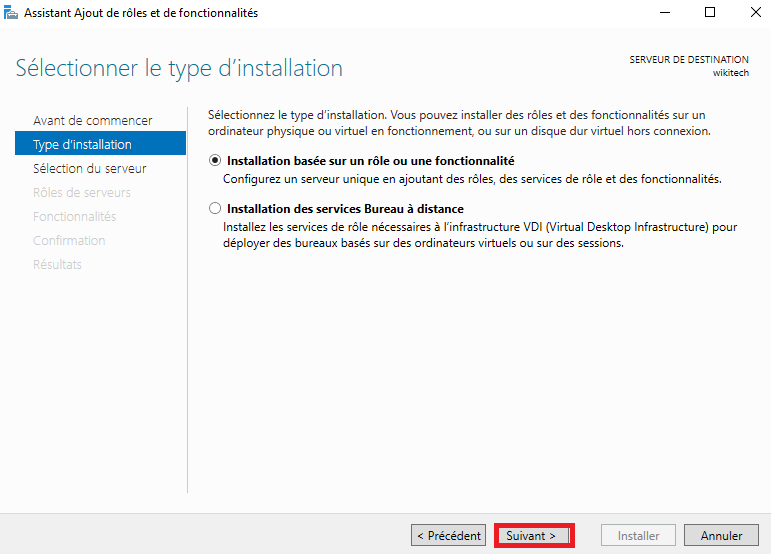This screenshot has height=554, width=771.
Task: Open the Résultats step
Action: pos(57,264)
